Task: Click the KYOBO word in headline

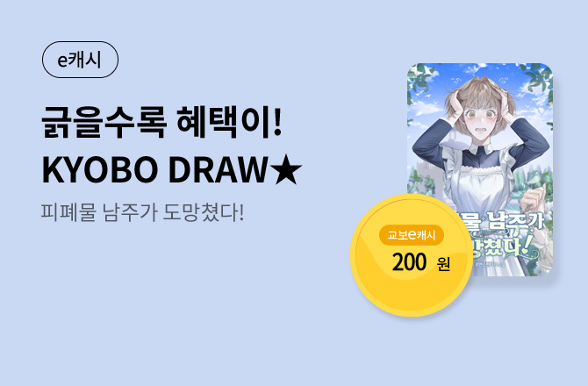Action: click(100, 170)
